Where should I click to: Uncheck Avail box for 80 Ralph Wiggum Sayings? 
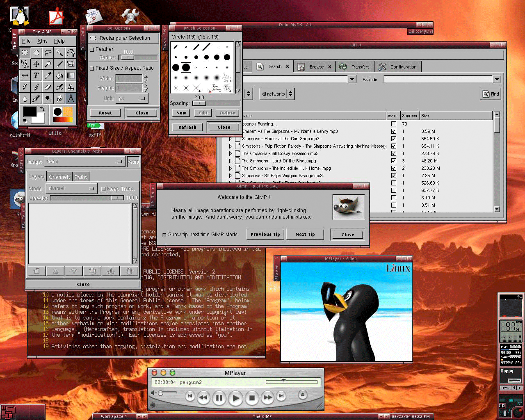(x=394, y=176)
